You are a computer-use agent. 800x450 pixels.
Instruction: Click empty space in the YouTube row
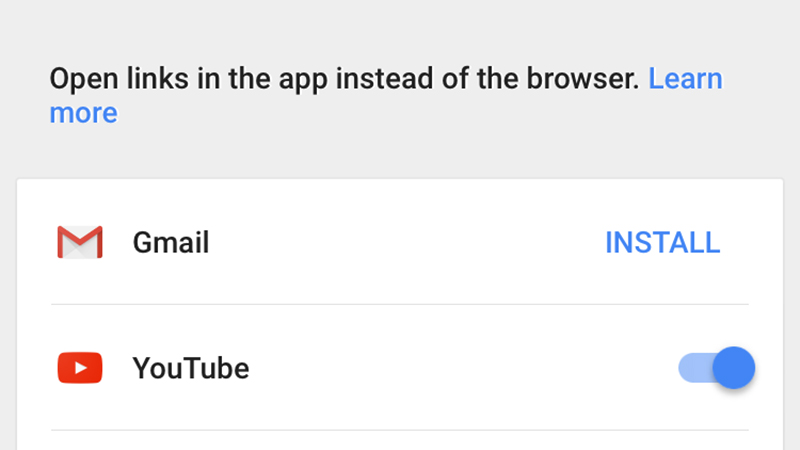(x=459, y=368)
